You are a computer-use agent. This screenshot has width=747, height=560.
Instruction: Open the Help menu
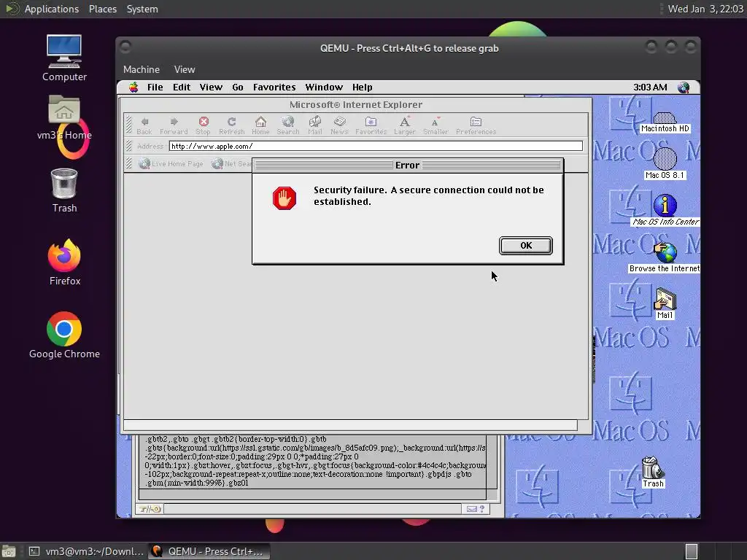coord(362,87)
